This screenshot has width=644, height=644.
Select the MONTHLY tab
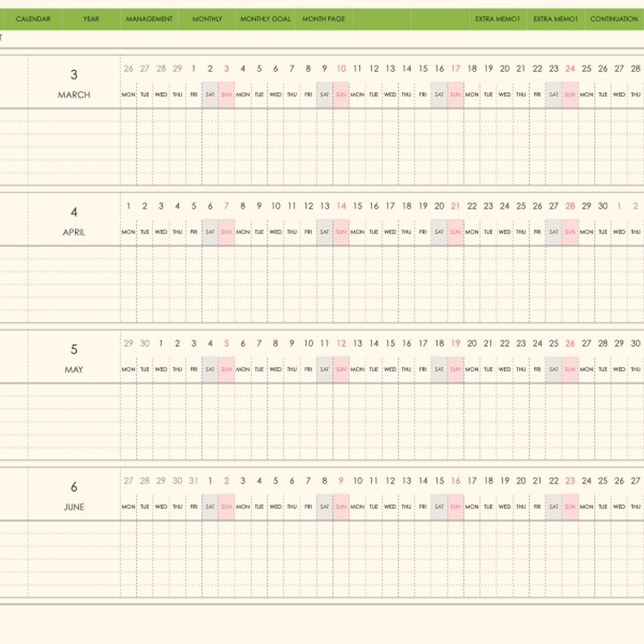tap(207, 19)
